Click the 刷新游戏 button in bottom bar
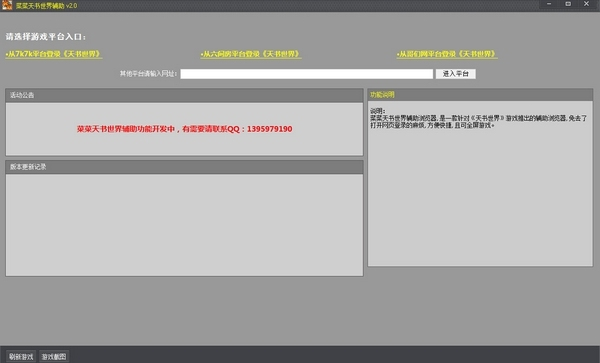The height and width of the screenshot is (363, 600). point(21,356)
